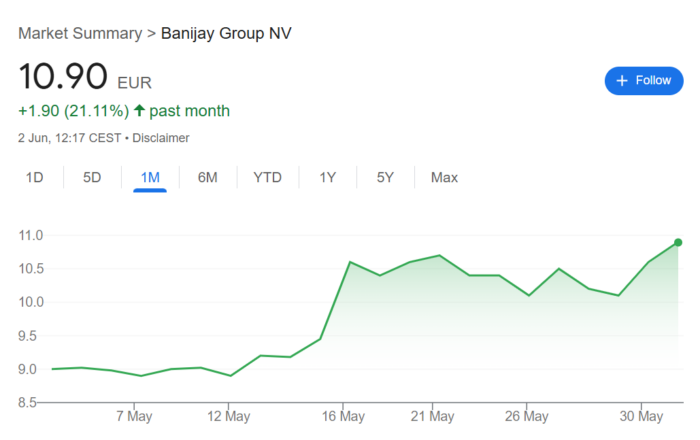Show the 6M time range

coord(208,177)
